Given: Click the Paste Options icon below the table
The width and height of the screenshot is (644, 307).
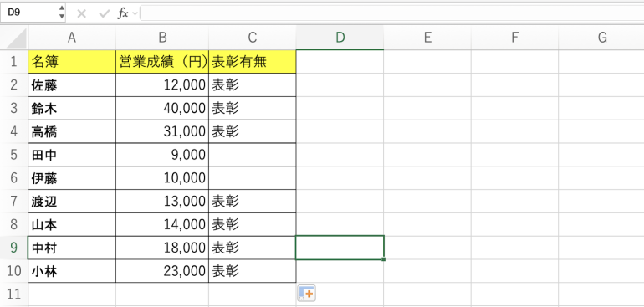Looking at the screenshot, I should pos(306,294).
